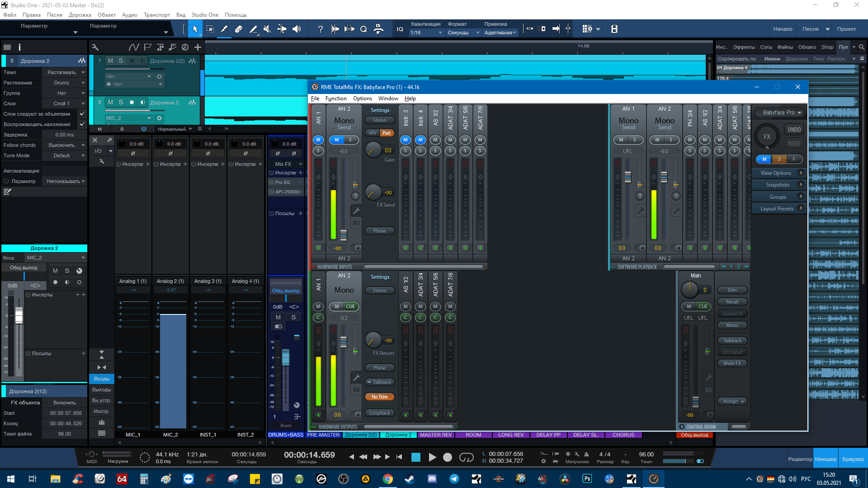868x488 pixels.
Task: Open the track list hamburger icon
Action: pyautogui.click(x=7, y=47)
